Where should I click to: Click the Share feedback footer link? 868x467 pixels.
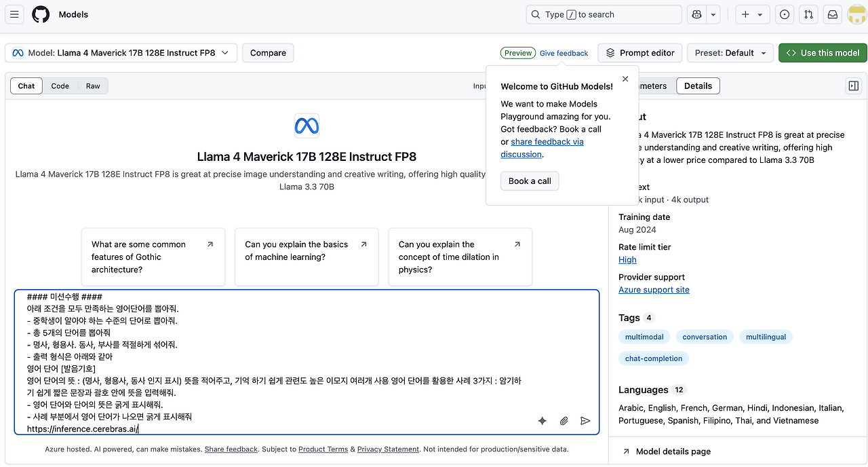pos(231,449)
